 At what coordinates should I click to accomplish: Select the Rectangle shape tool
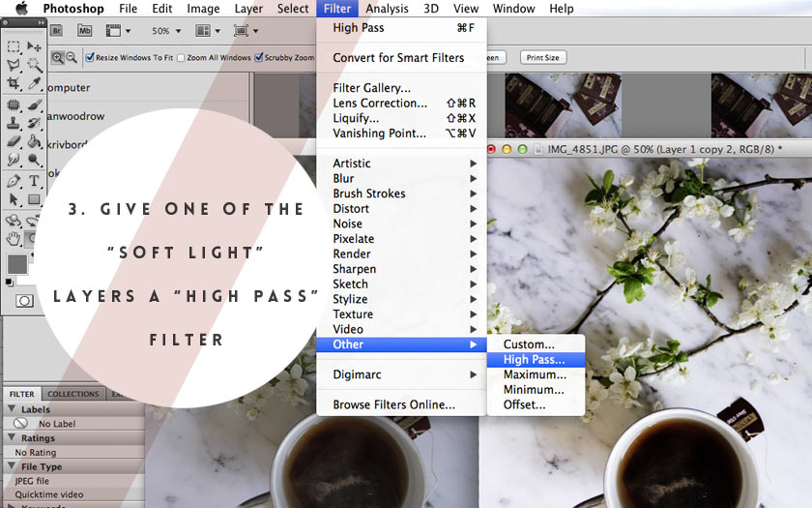coord(34,199)
